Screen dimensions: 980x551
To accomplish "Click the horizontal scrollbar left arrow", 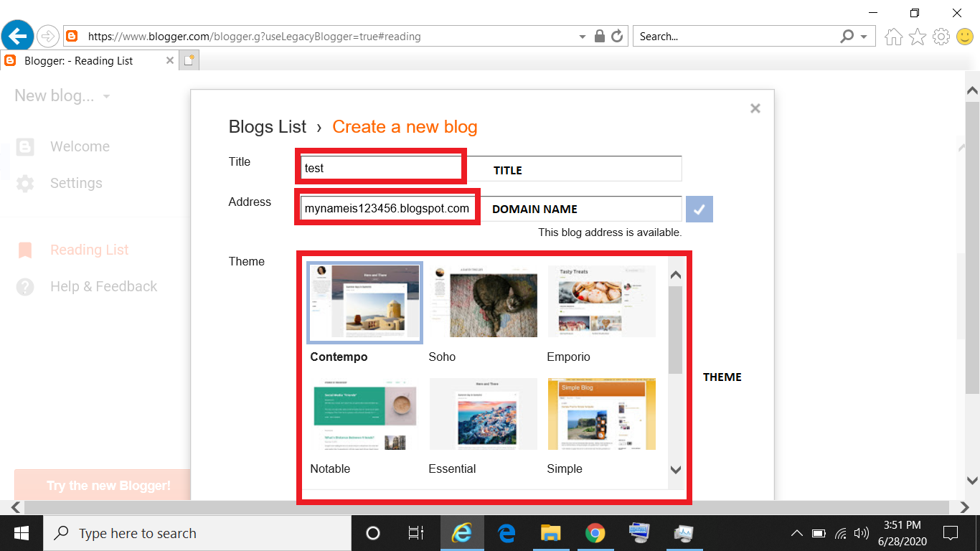I will (16, 507).
